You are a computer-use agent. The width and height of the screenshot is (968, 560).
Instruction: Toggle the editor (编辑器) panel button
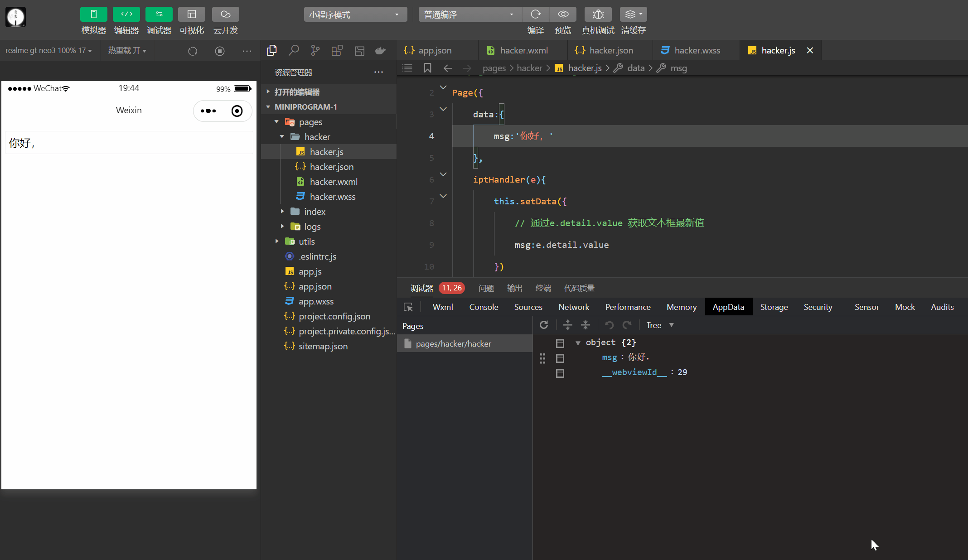pos(126,14)
